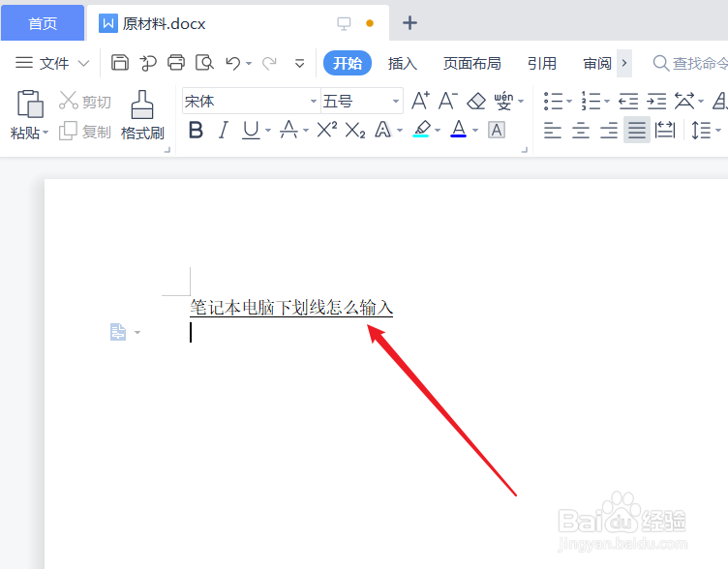The image size is (728, 569).
Task: Click the Copy (复制) icon
Action: click(68, 131)
